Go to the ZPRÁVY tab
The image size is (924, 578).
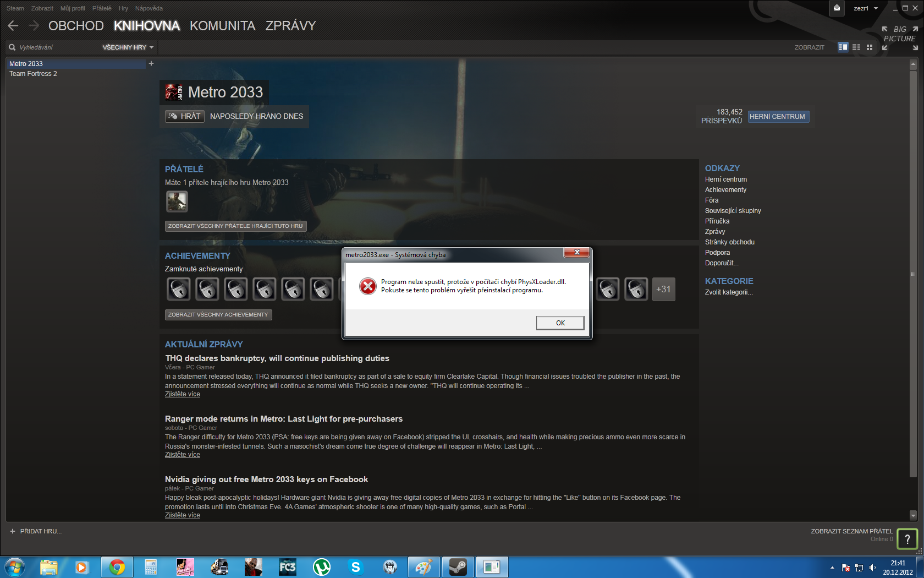pos(290,26)
